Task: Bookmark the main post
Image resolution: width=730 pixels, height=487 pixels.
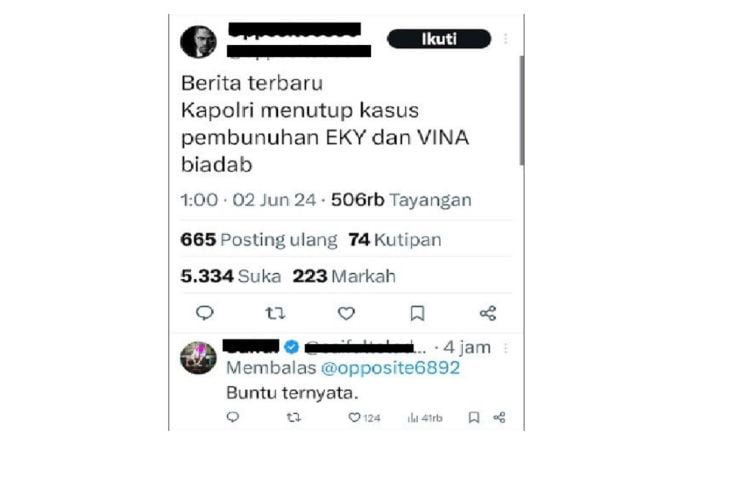Action: [417, 313]
